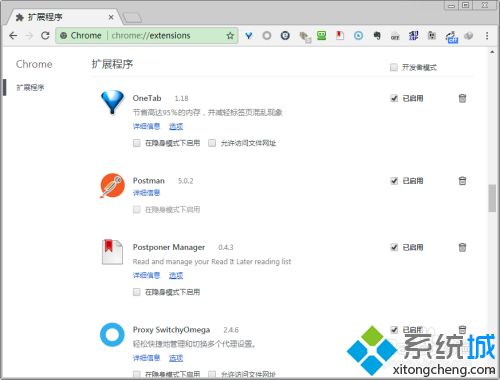Click the Postman orange logo

pyautogui.click(x=112, y=185)
